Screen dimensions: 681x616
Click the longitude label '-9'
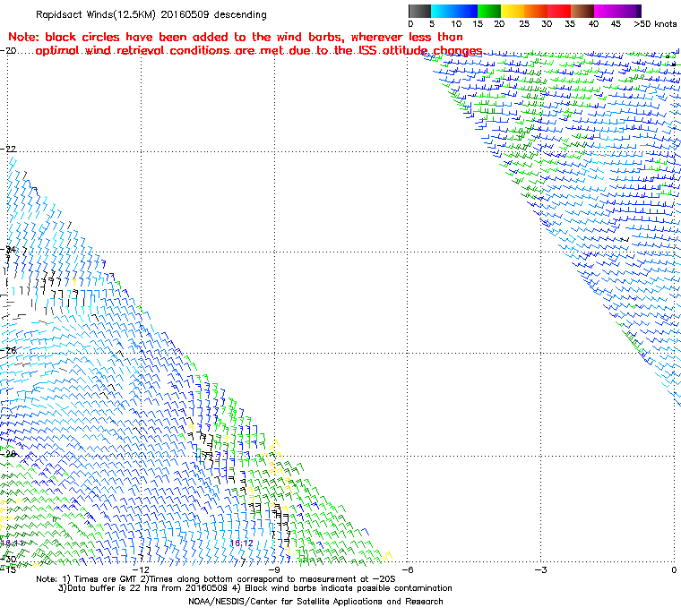[x=274, y=569]
